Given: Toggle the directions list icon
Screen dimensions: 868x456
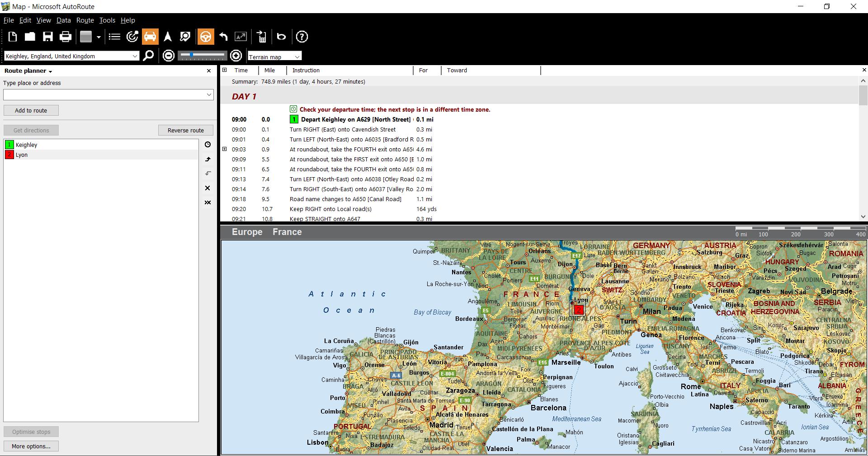Looking at the screenshot, I should [x=114, y=37].
